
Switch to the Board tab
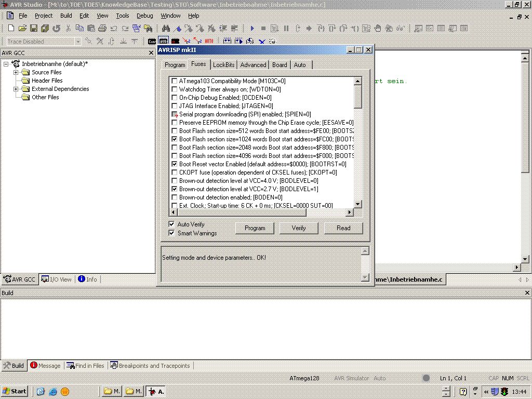click(x=280, y=65)
